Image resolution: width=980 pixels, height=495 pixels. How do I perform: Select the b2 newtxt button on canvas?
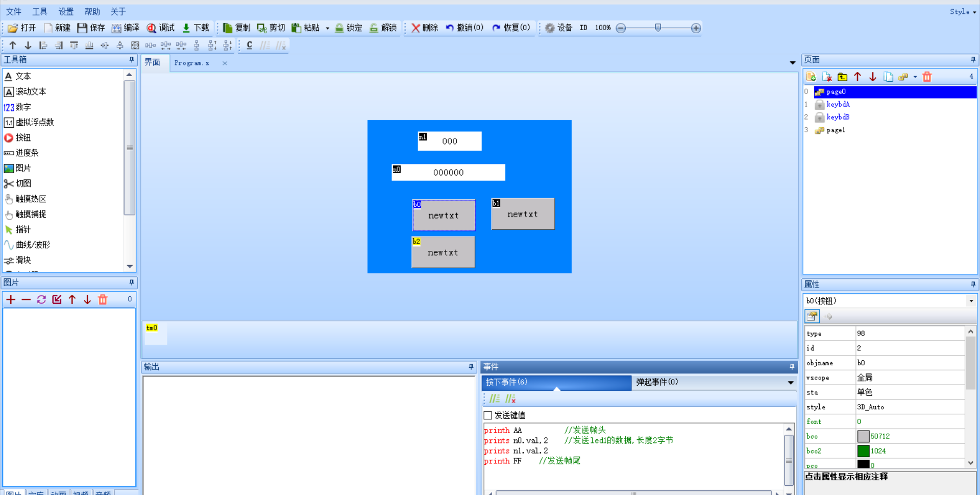[x=443, y=252]
